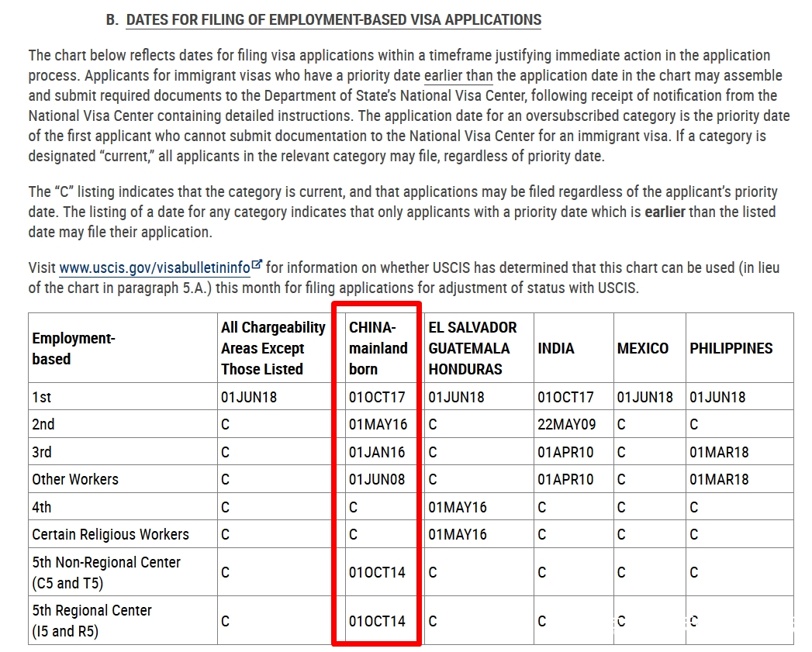
Task: Select the 'All Chargeability Areas Except Those Listed' header
Action: [273, 348]
